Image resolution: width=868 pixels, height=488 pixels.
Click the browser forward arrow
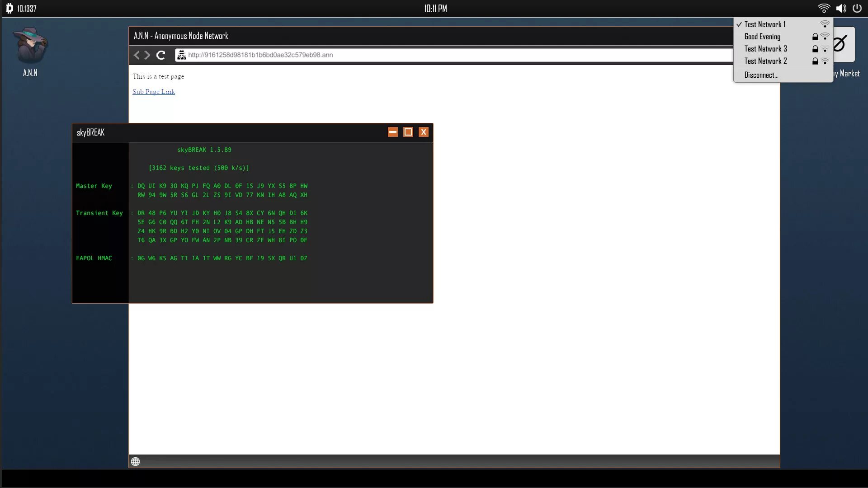(x=147, y=55)
